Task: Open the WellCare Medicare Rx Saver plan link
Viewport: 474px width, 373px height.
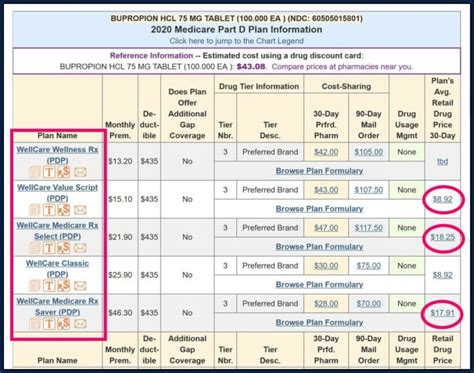Action: tap(57, 306)
